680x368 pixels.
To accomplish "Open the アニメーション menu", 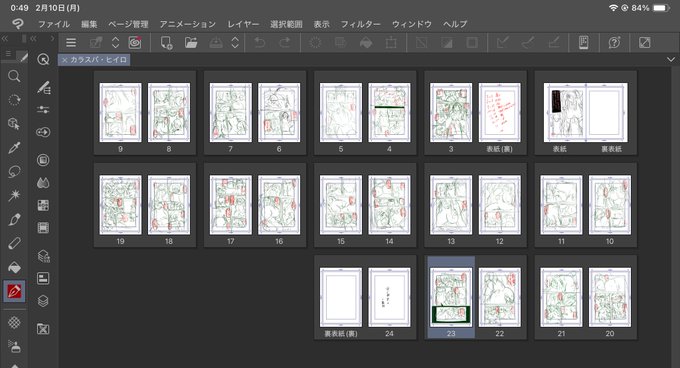I will 187,24.
